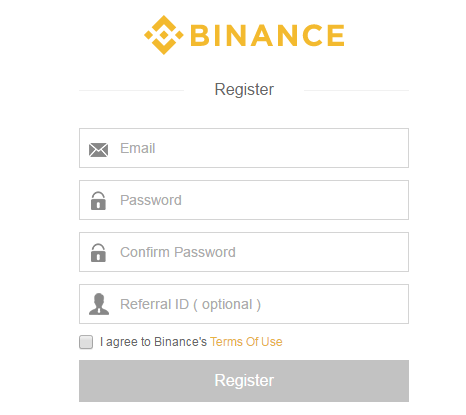466x415 pixels.
Task: Focus the Email input field
Action: coord(244,148)
